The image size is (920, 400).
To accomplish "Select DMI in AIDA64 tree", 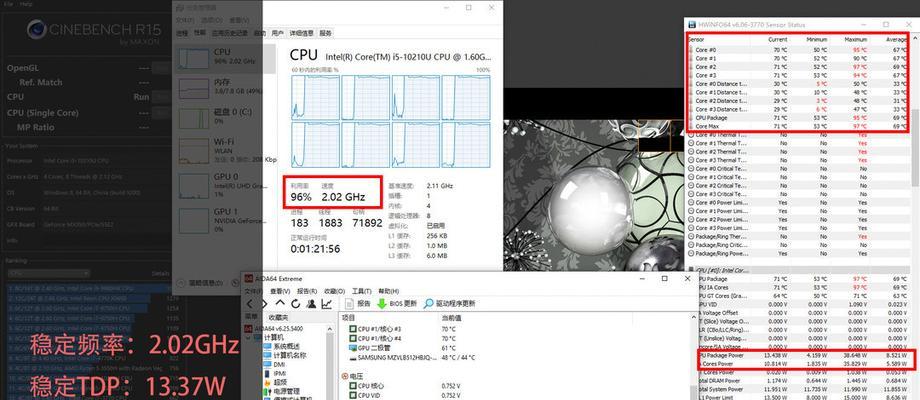I will point(275,364).
